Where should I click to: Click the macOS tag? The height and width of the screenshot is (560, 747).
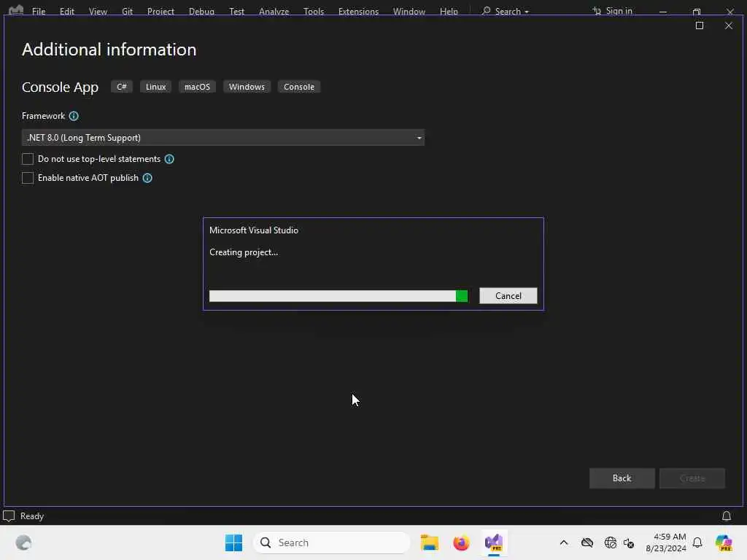click(x=197, y=87)
